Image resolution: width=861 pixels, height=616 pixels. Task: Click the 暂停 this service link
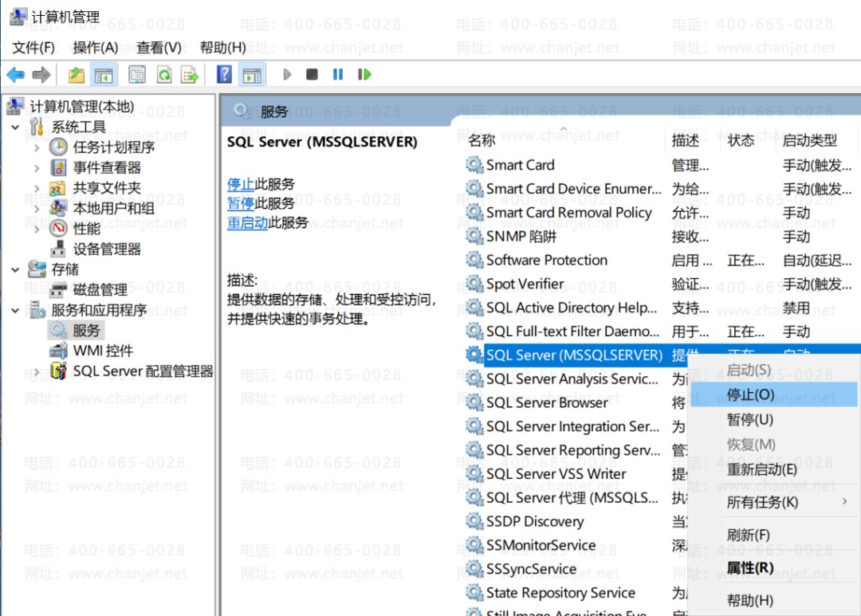pyautogui.click(x=241, y=203)
